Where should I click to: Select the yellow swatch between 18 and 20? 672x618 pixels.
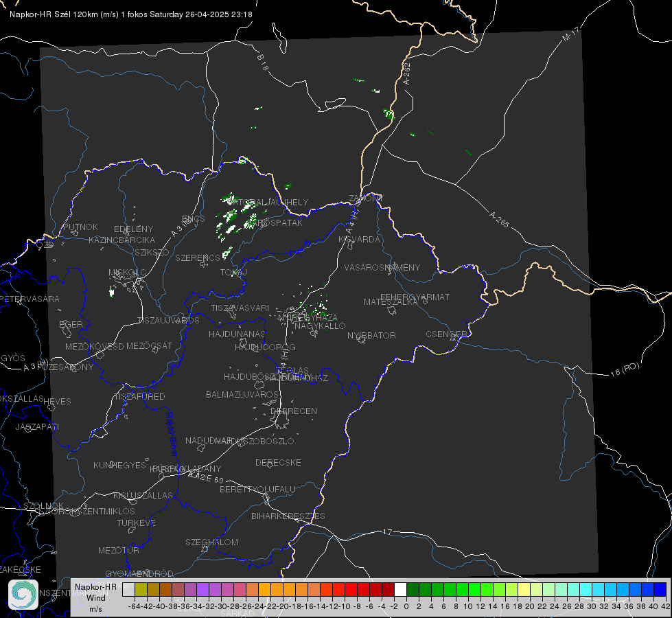[524, 589]
